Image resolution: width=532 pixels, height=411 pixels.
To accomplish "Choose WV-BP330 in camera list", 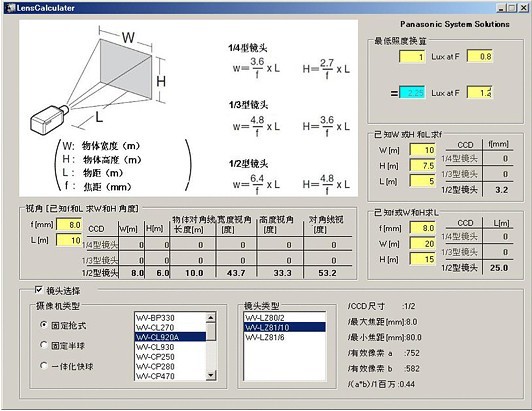I will pyautogui.click(x=170, y=318).
